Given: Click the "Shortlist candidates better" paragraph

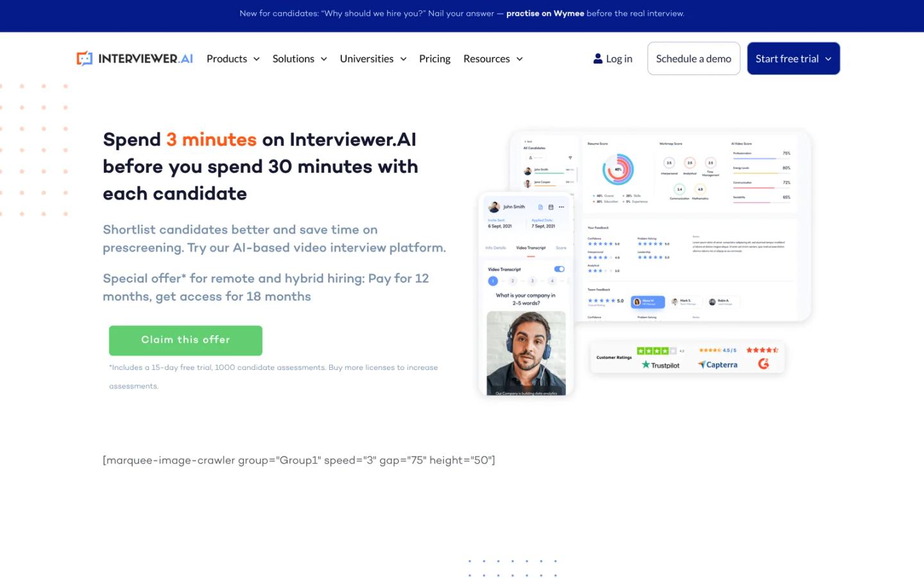Looking at the screenshot, I should point(274,239).
